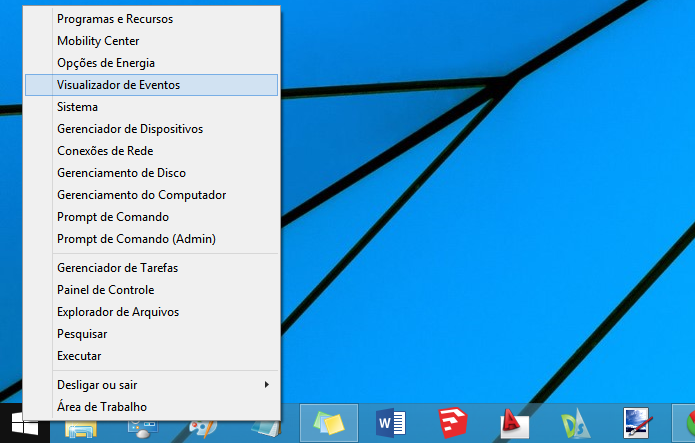Choose Área de Trabalho
695x443 pixels.
pyautogui.click(x=152, y=407)
